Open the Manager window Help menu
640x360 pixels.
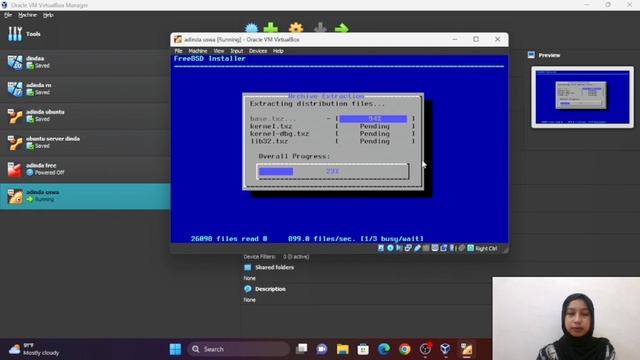click(48, 15)
